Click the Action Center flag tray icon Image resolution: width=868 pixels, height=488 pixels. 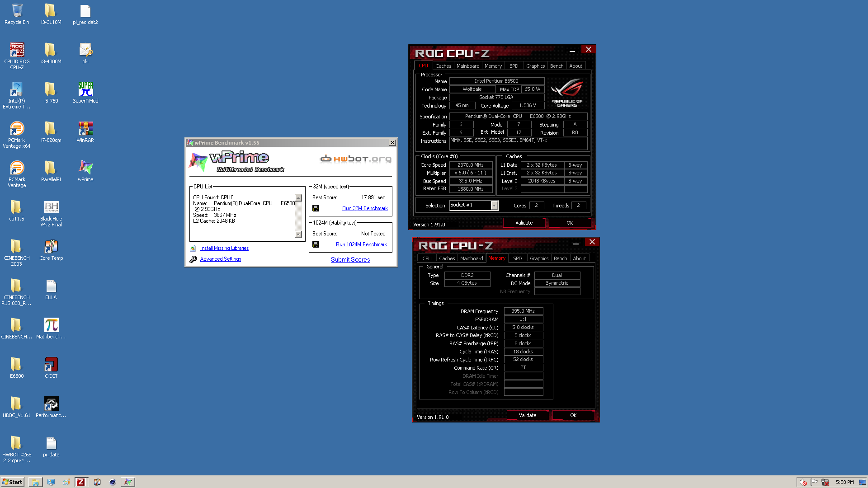(x=814, y=482)
